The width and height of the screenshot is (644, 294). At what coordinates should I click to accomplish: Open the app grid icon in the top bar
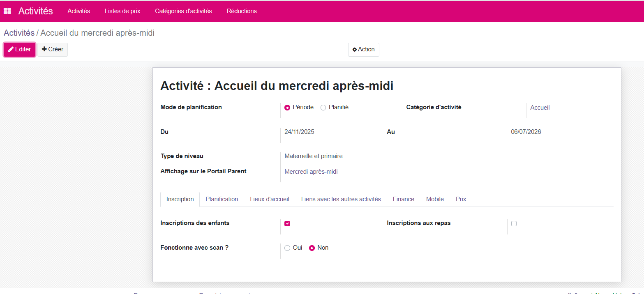pyautogui.click(x=7, y=11)
